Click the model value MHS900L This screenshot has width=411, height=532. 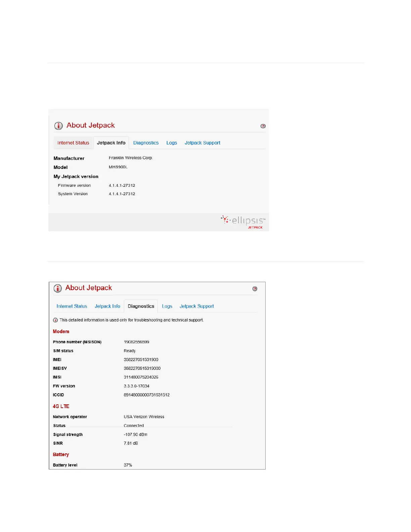tap(118, 167)
